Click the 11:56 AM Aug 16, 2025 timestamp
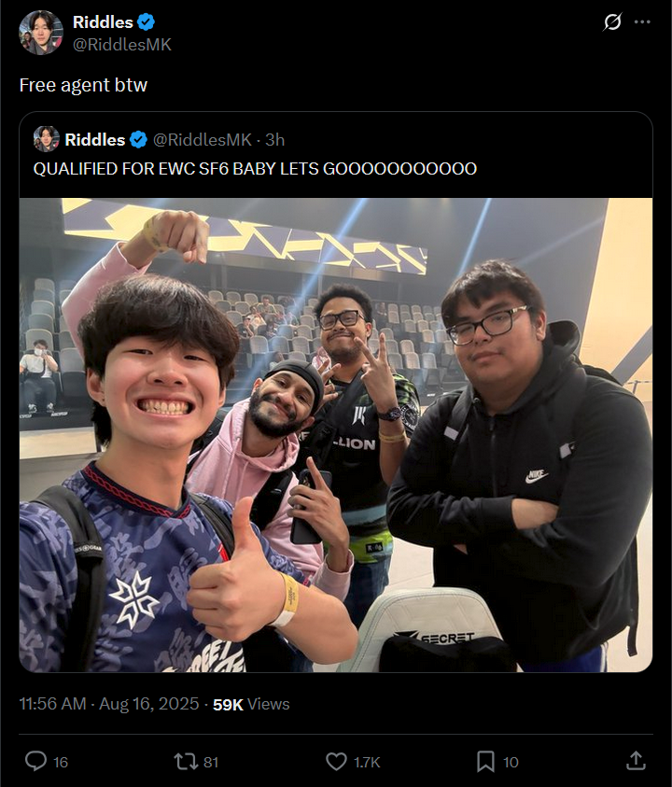 pyautogui.click(x=109, y=704)
